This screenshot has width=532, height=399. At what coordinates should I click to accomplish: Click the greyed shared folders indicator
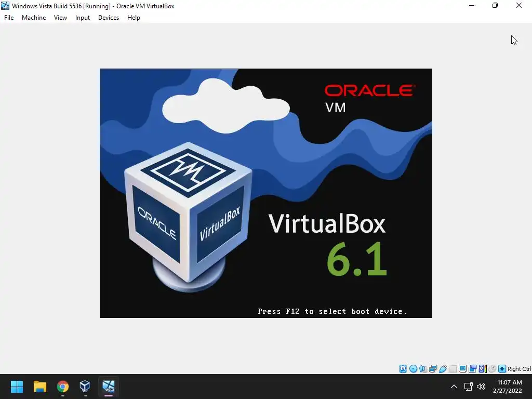point(453,369)
